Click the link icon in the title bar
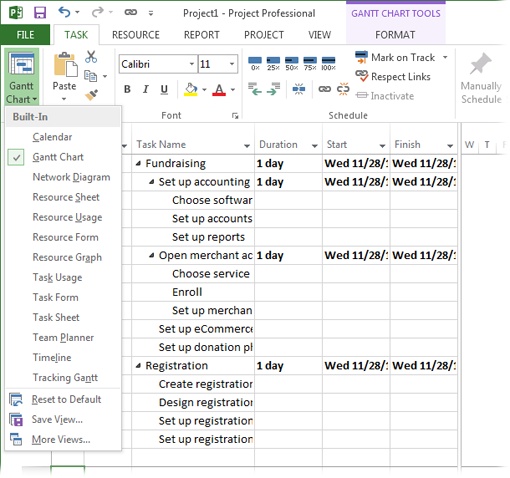 click(130, 13)
